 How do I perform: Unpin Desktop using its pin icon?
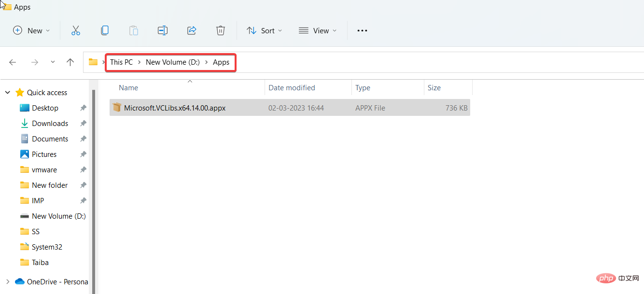pos(83,108)
